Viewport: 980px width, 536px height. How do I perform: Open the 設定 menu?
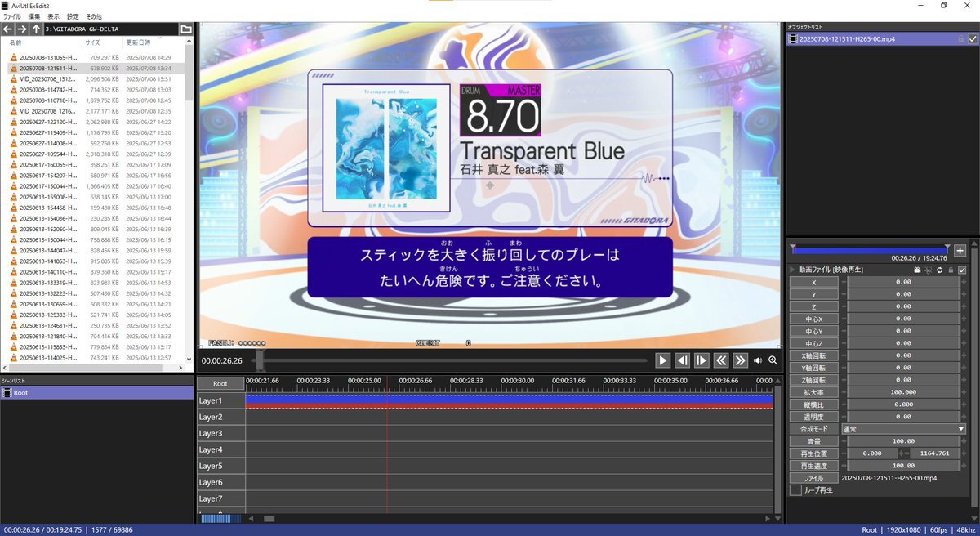73,16
